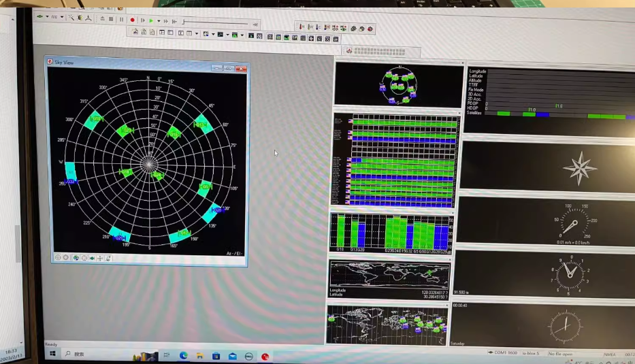Pause the log with the pause button

tap(122, 20)
